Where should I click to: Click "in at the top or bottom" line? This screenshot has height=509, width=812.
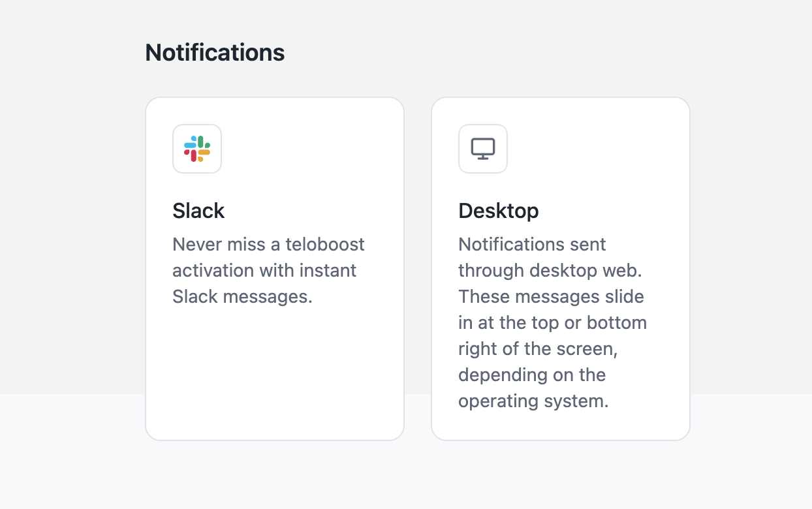point(552,323)
